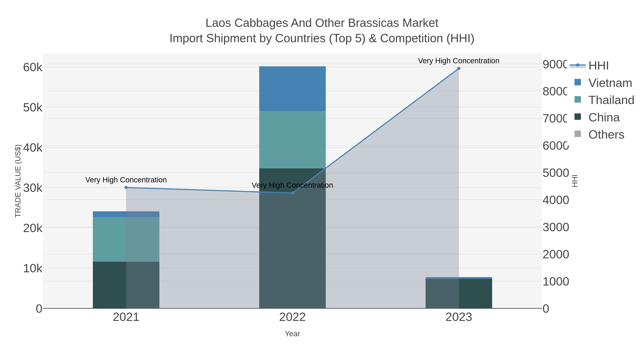Click the Thailand segment of the 2021 bar
Viewport: 644px width, 362px height.
click(x=126, y=239)
